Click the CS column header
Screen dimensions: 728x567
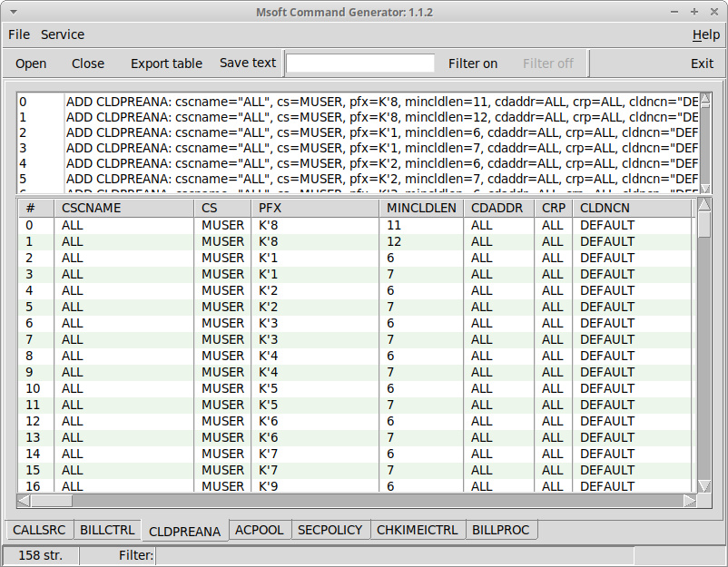click(x=222, y=208)
